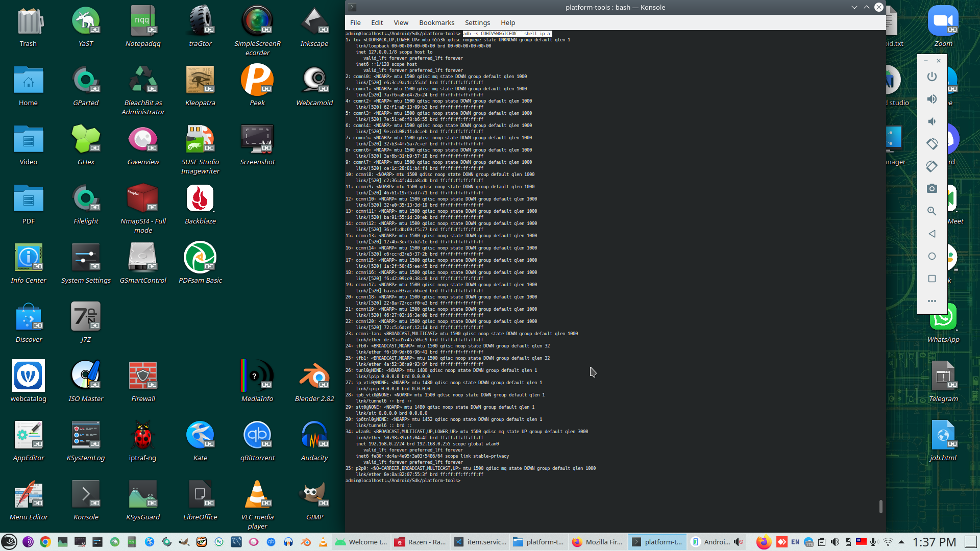Screen dimensions: 980x551
Task: Open the EN keyboard layout indicator
Action: [795, 542]
